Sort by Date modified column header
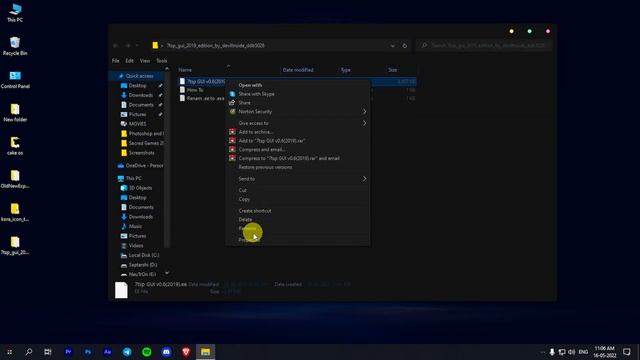Image resolution: width=640 pixels, height=360 pixels. pyautogui.click(x=298, y=70)
